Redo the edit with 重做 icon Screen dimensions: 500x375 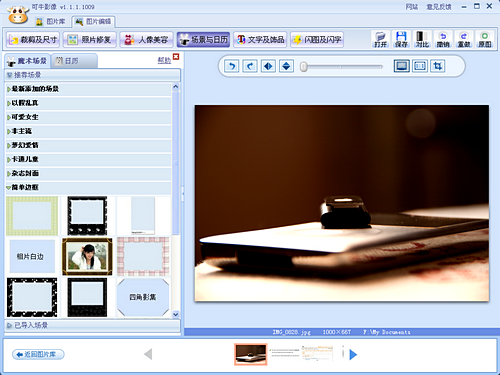(x=464, y=39)
